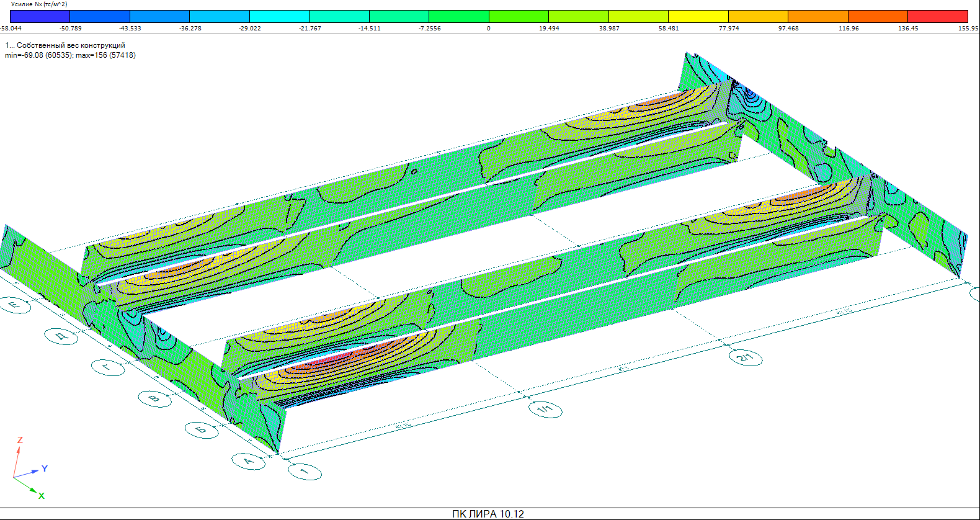Click the cyan legend swatch starting at -29.022

[x=279, y=17]
